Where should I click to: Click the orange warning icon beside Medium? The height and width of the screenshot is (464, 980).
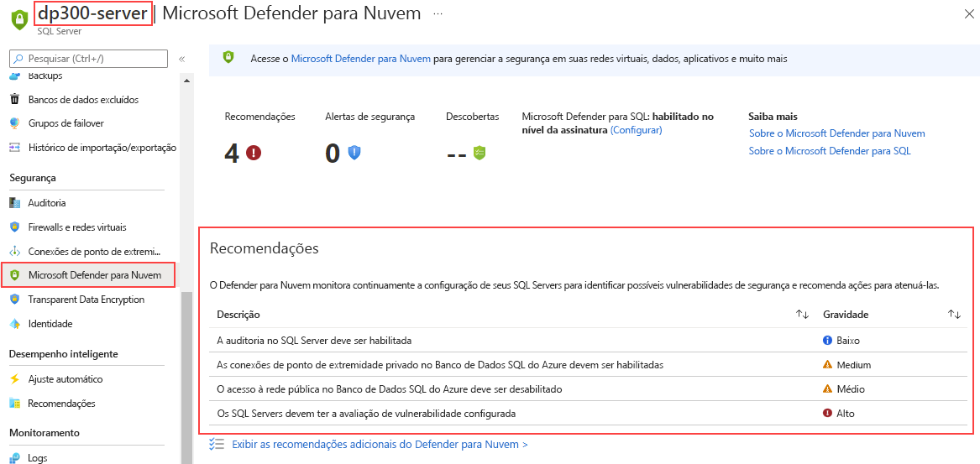(827, 365)
